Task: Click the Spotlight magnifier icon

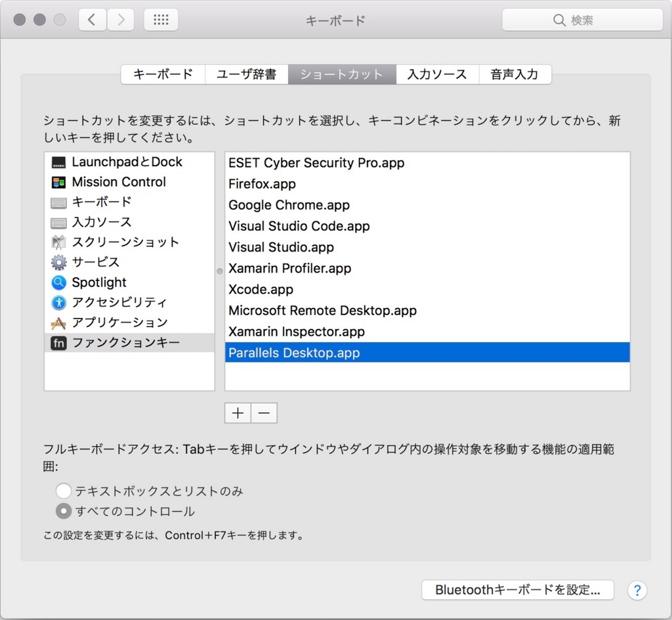Action: pos(58,282)
